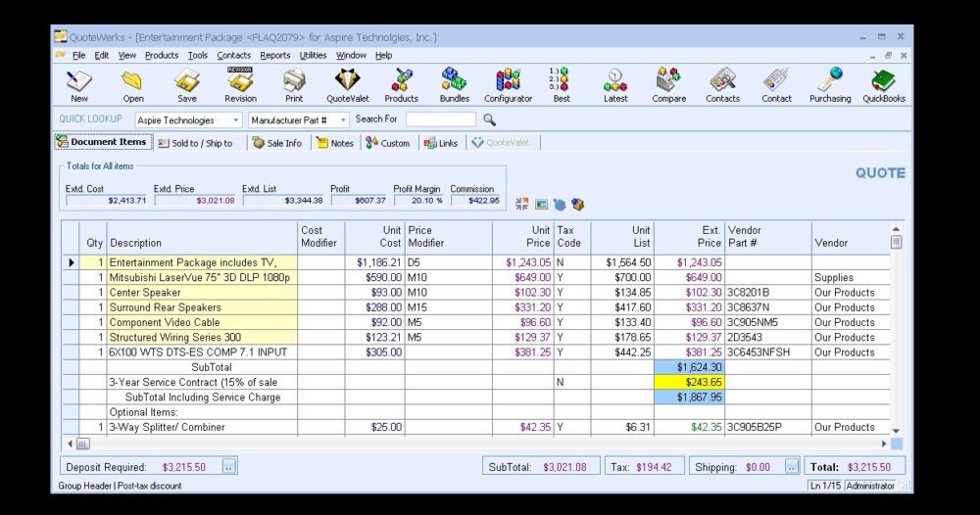Expand the Aspire Technologies lookup dropdown

(x=236, y=120)
